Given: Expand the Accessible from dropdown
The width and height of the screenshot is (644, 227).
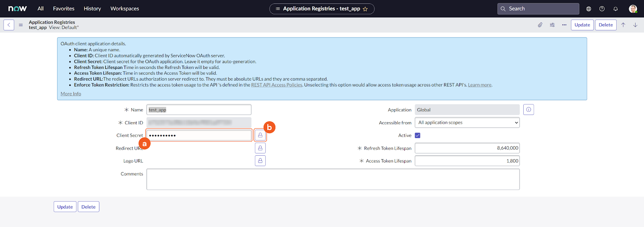Looking at the screenshot, I should (467, 123).
